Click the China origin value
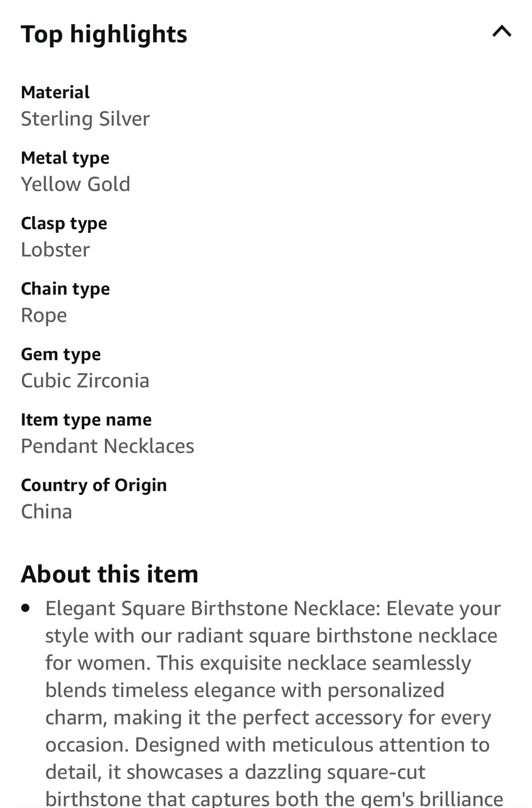The width and height of the screenshot is (532, 808). tap(47, 512)
